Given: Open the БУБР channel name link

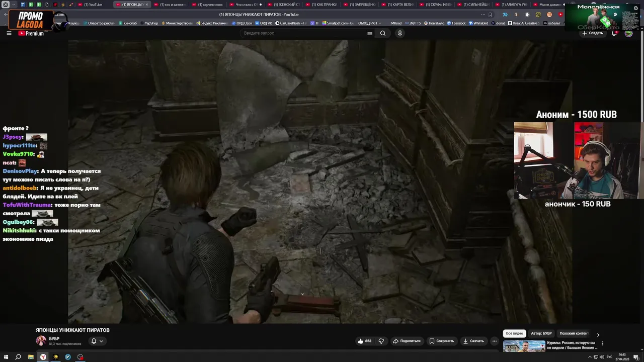Looking at the screenshot, I should [x=54, y=339].
